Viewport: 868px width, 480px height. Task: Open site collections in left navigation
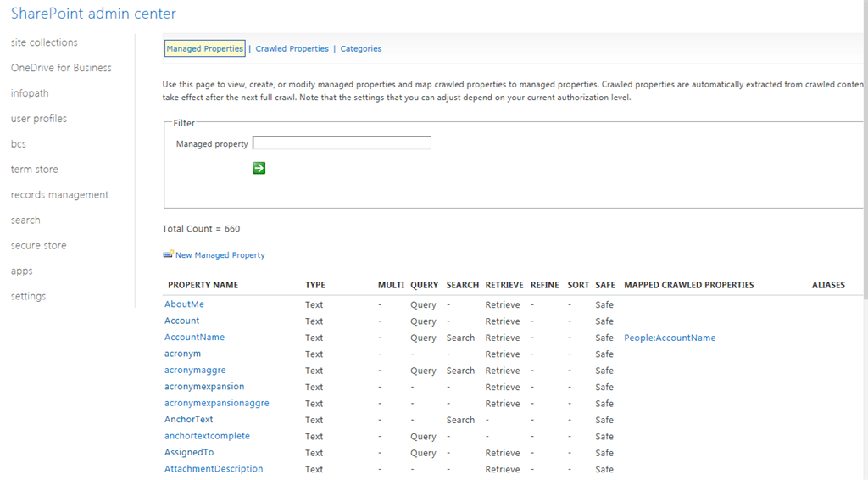point(44,42)
